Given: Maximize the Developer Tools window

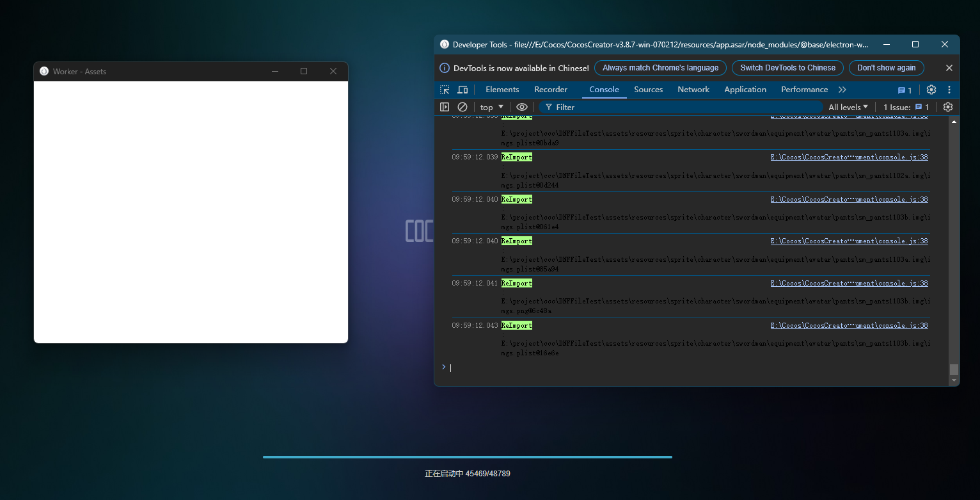Looking at the screenshot, I should pos(915,44).
